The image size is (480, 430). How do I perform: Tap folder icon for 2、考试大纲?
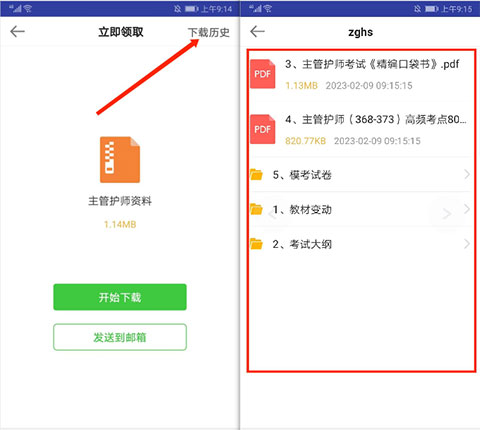tap(256, 244)
